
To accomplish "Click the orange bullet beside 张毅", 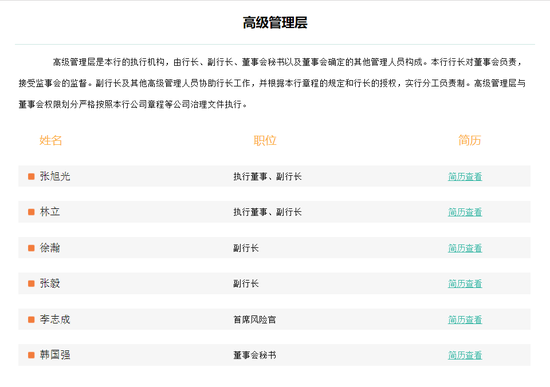I will point(31,283).
